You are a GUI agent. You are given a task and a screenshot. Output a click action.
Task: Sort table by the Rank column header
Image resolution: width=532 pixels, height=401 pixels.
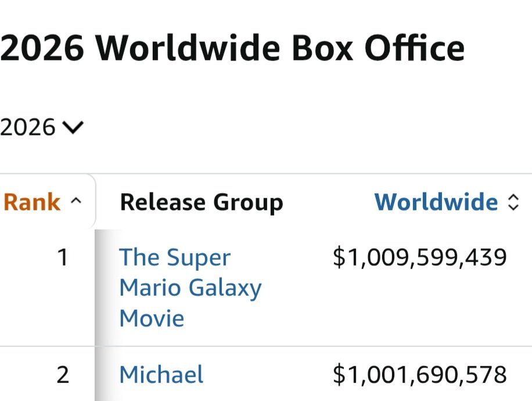click(x=32, y=202)
